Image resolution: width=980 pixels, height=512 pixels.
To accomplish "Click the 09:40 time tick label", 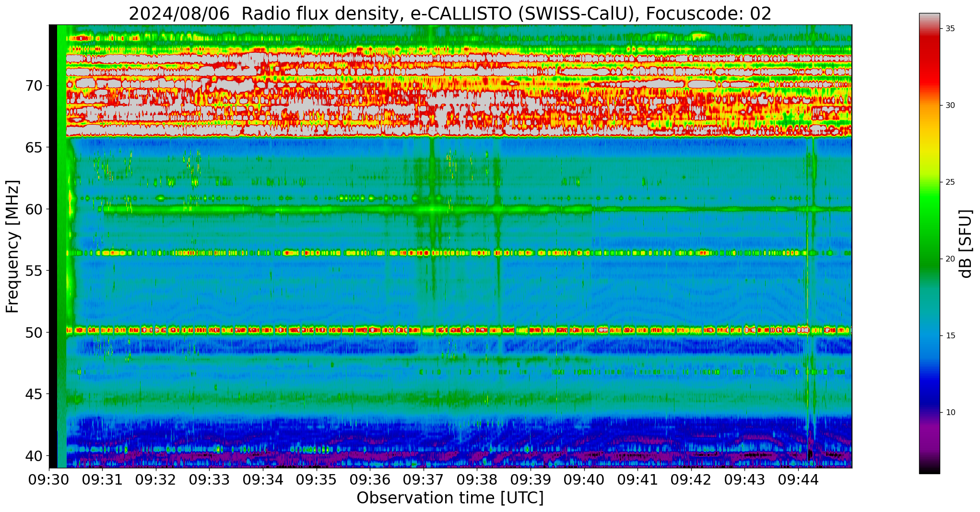I will [x=584, y=480].
